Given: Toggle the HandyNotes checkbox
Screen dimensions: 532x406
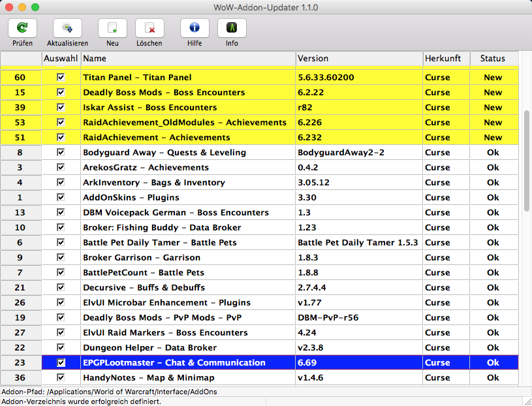Looking at the screenshot, I should pyautogui.click(x=61, y=377).
